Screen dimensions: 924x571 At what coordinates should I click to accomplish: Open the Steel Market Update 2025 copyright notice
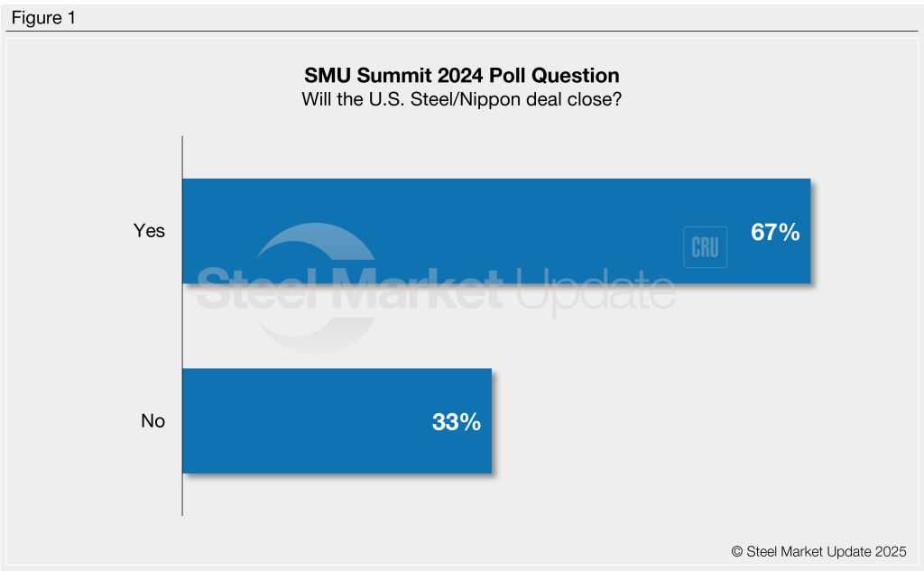[x=818, y=551]
